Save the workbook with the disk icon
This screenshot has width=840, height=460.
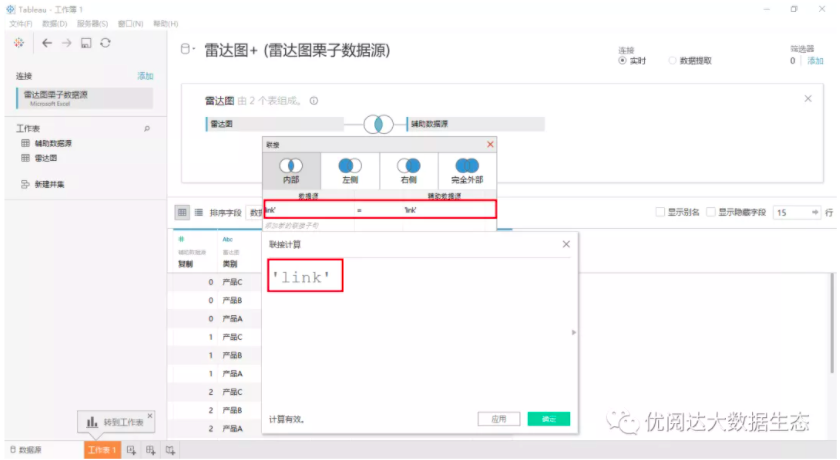click(x=86, y=43)
